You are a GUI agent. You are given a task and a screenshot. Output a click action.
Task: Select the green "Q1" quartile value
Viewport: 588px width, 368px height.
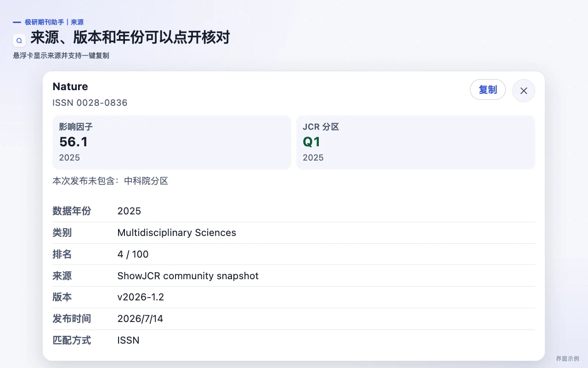click(x=311, y=142)
